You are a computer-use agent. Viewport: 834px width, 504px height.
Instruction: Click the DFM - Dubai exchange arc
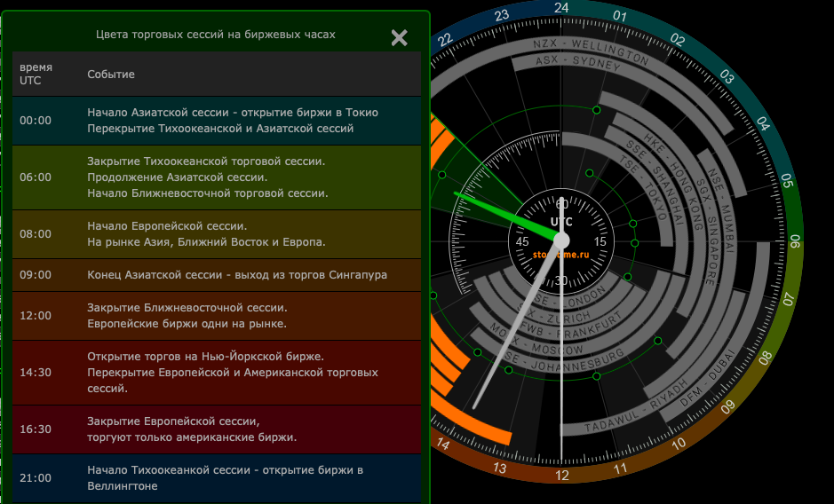coord(709,378)
